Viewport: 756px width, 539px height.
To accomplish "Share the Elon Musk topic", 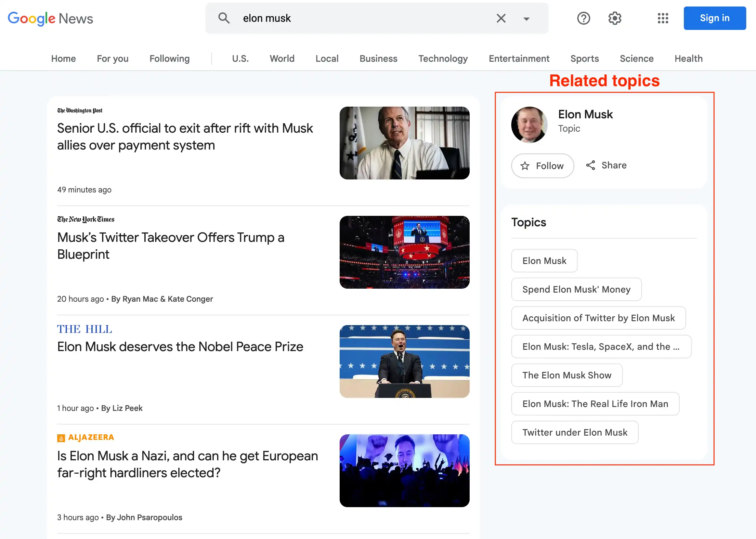I will [606, 165].
